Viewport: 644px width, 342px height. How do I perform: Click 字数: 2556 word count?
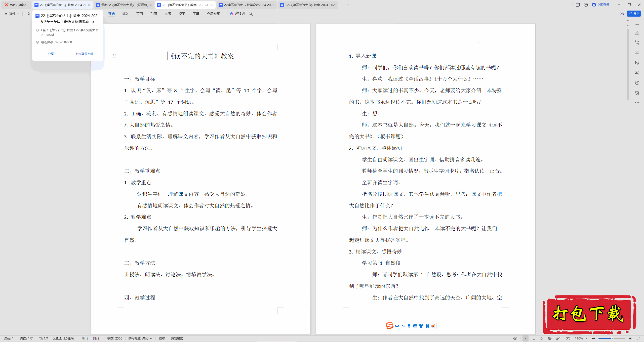coord(115,338)
